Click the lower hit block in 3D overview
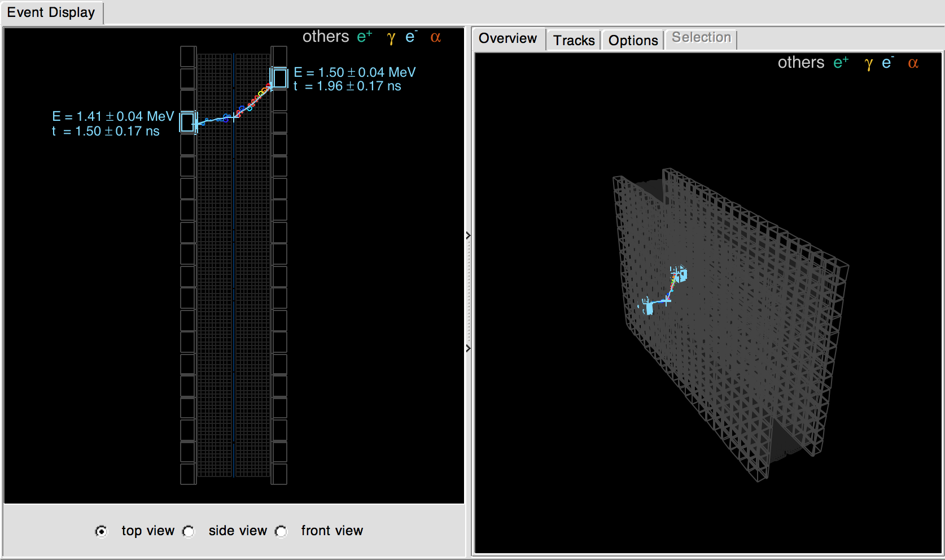The height and width of the screenshot is (560, 945). pos(649,308)
